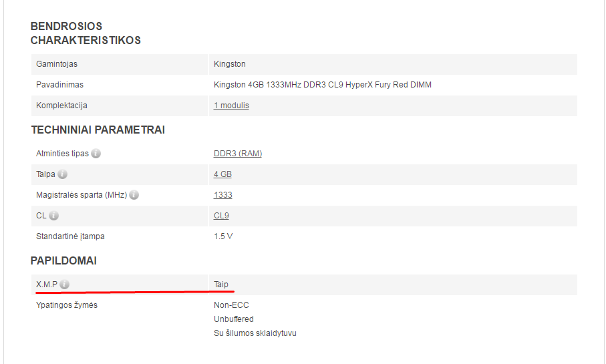
Task: Select the 'Komplektacija' label
Action: (61, 106)
